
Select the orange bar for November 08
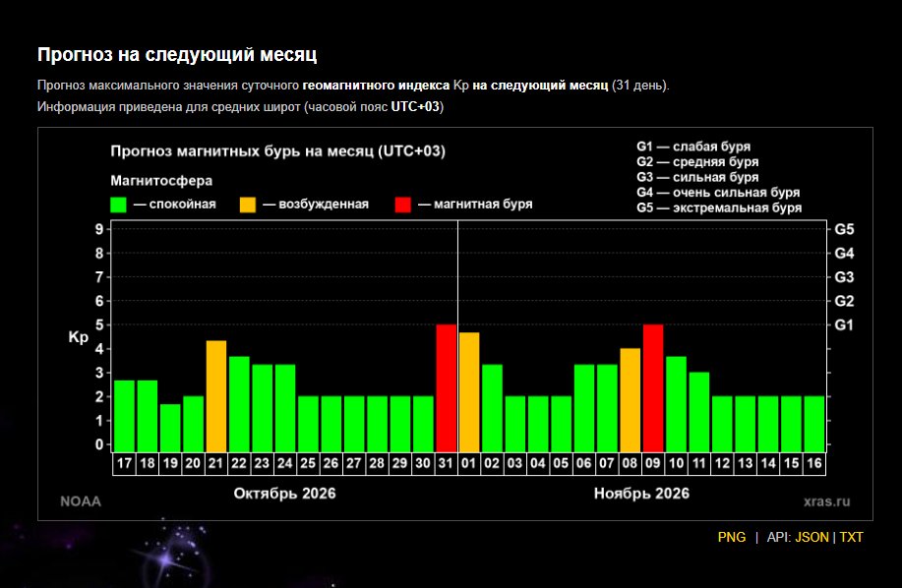(630, 400)
